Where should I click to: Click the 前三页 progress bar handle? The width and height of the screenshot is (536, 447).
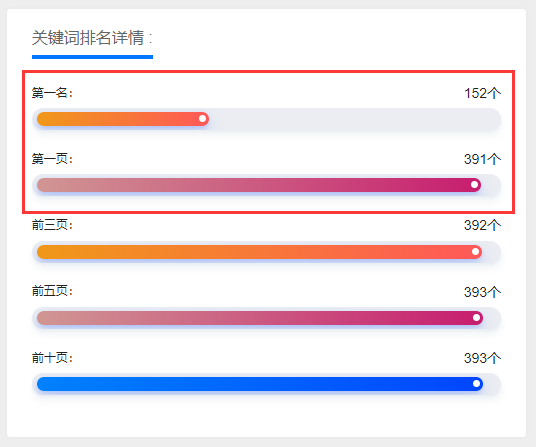click(x=475, y=252)
